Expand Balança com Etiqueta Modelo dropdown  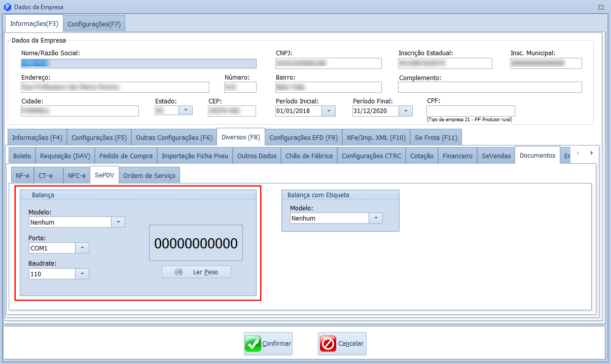(x=375, y=218)
